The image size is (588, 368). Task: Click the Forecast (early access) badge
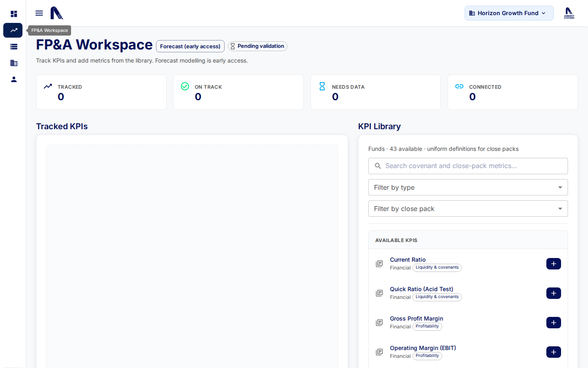pos(190,46)
